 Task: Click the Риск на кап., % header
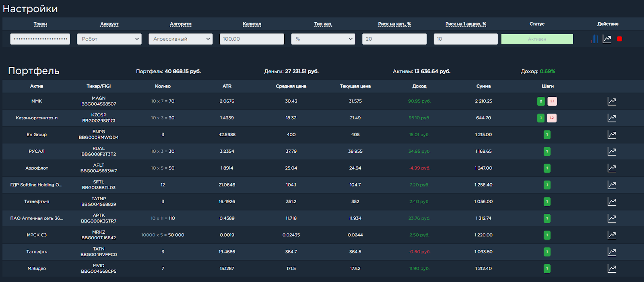point(394,24)
